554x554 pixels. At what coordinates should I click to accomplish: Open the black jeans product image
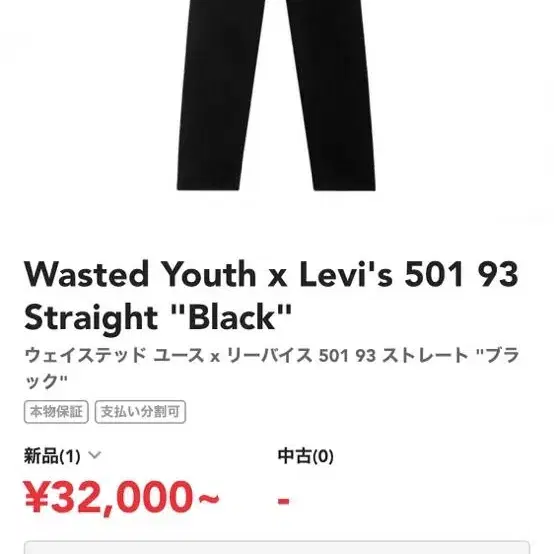[x=276, y=95]
